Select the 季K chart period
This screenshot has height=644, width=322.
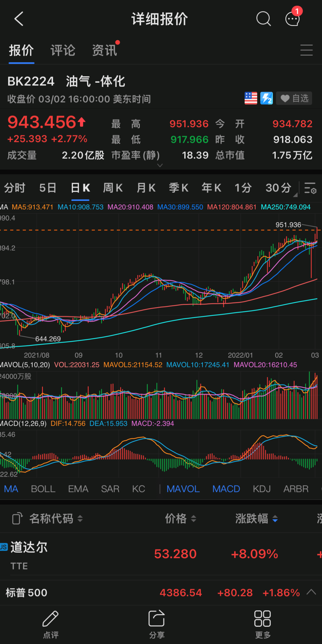(179, 188)
